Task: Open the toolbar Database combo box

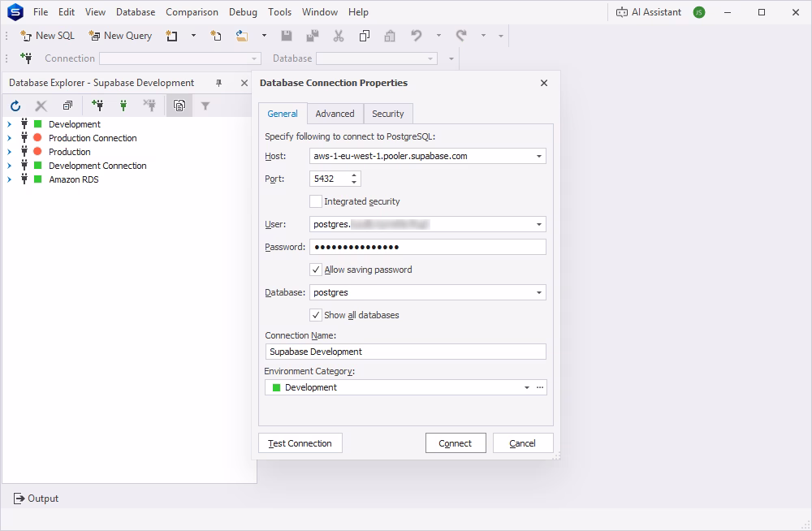Action: pyautogui.click(x=377, y=58)
